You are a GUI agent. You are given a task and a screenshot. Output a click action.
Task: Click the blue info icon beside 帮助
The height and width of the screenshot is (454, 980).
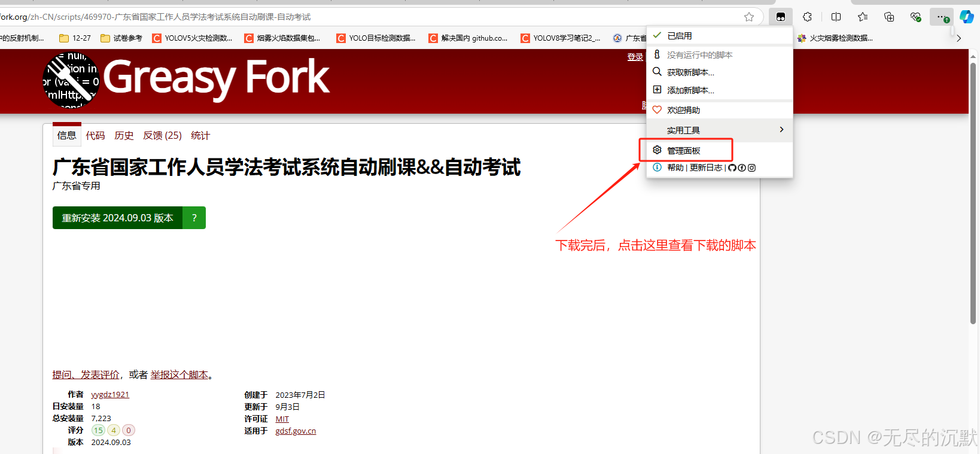(x=657, y=167)
